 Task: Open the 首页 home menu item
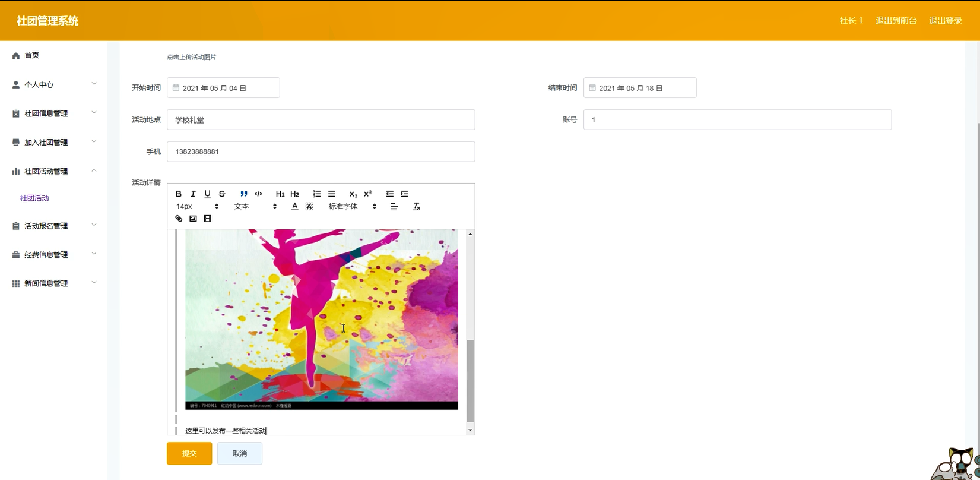[x=32, y=55]
